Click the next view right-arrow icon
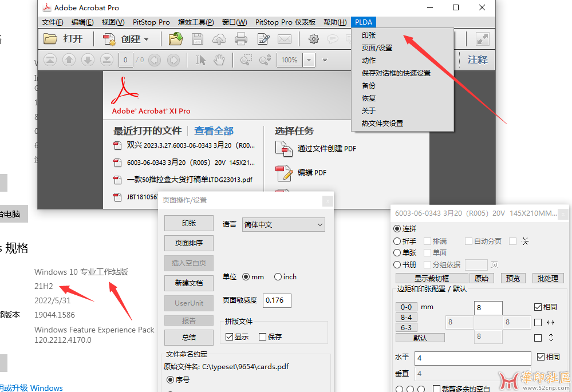The height and width of the screenshot is (392, 572). coord(173,60)
